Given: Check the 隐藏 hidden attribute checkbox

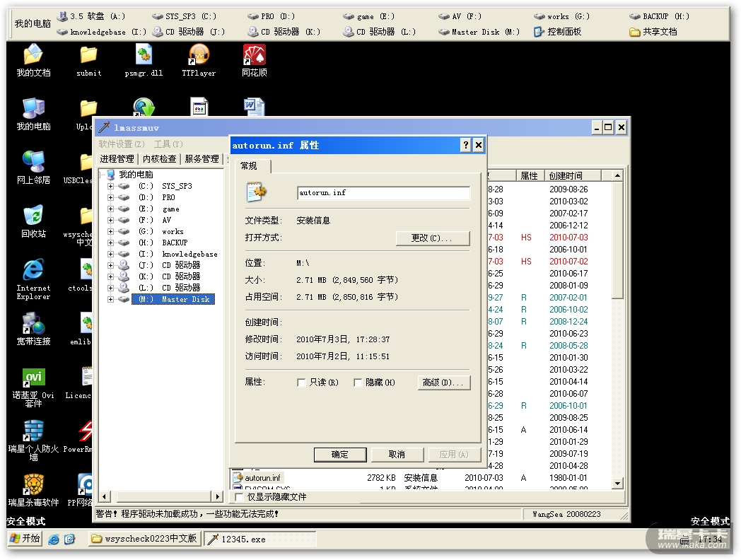Looking at the screenshot, I should (x=358, y=383).
